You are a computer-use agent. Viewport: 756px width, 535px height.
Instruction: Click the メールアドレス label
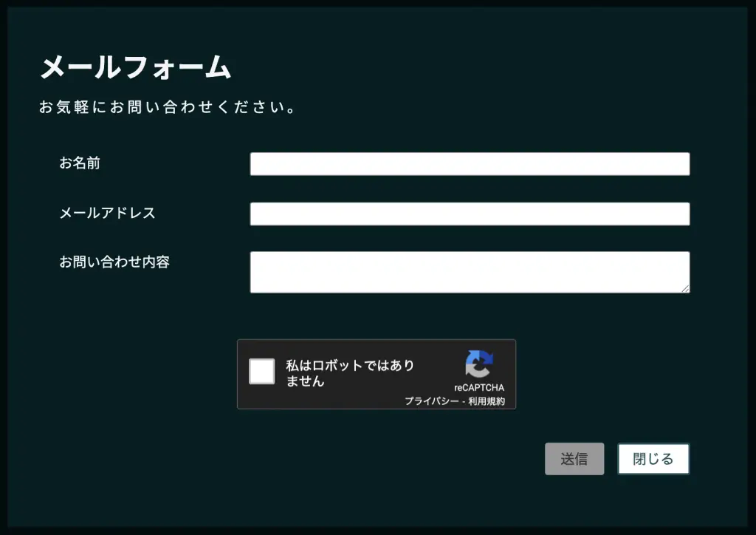pos(107,213)
